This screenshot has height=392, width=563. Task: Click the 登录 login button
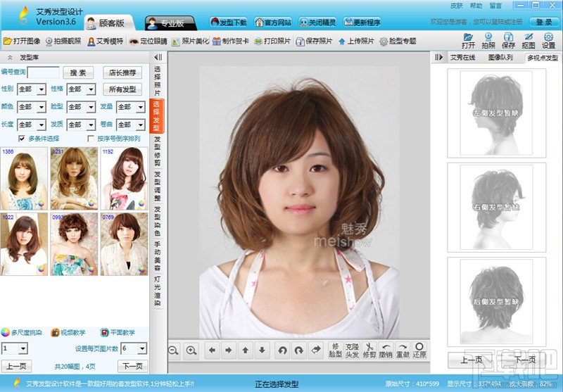[x=544, y=23]
